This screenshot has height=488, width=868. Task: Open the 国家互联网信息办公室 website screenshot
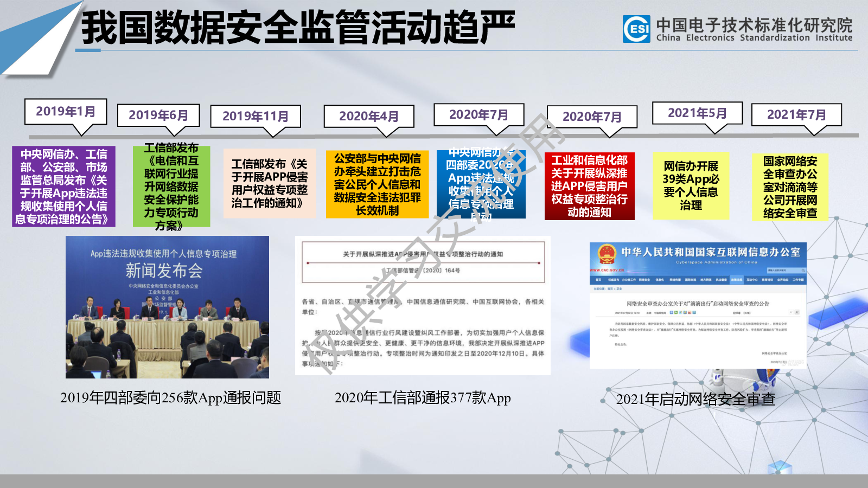698,305
